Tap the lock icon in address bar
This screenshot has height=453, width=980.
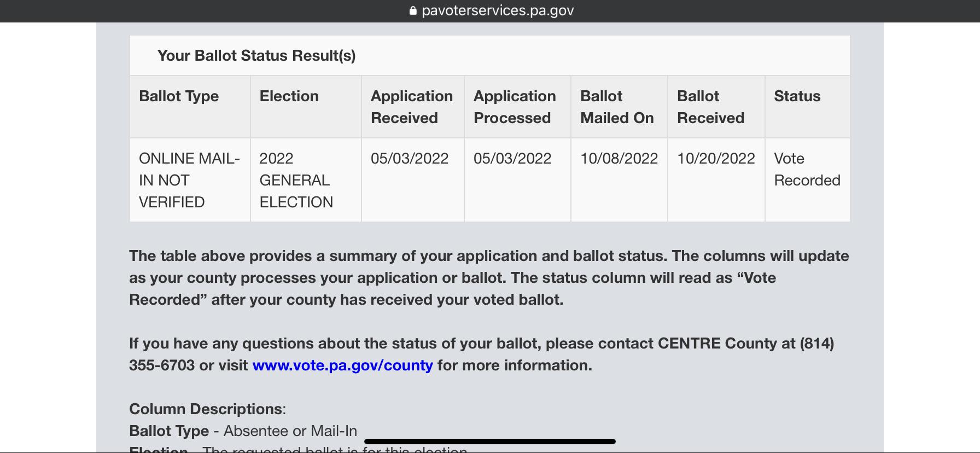point(413,11)
